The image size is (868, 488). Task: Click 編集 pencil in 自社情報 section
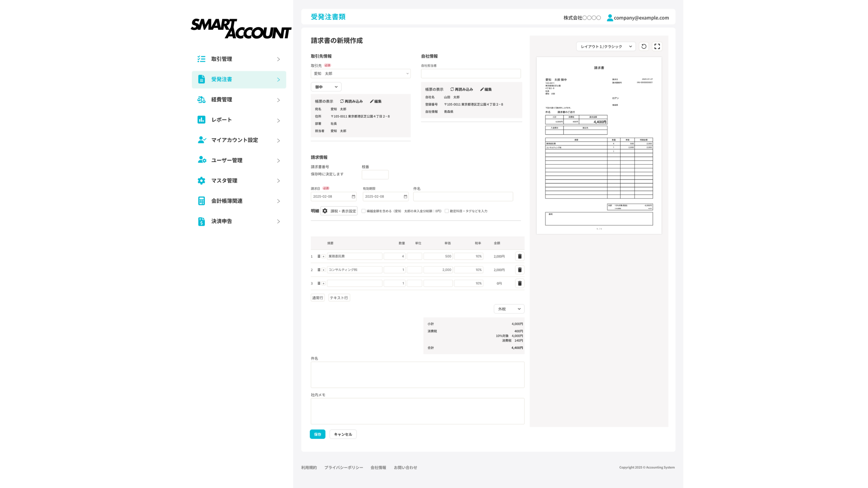(486, 89)
